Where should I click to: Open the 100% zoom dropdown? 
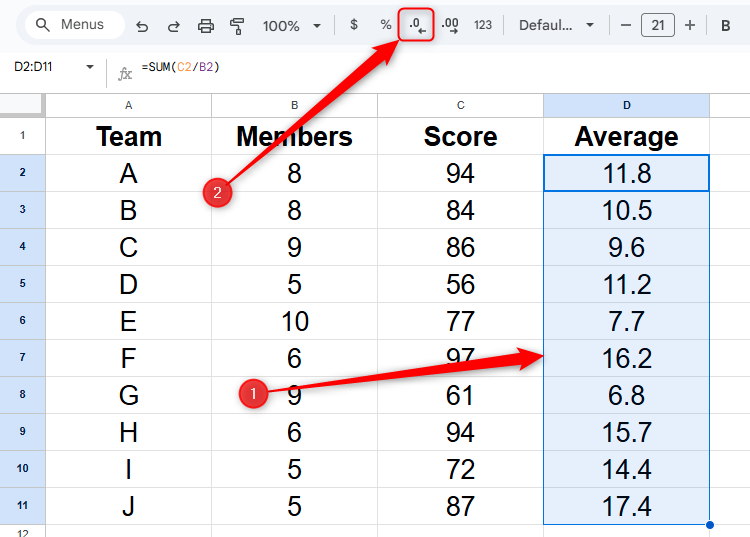click(292, 25)
